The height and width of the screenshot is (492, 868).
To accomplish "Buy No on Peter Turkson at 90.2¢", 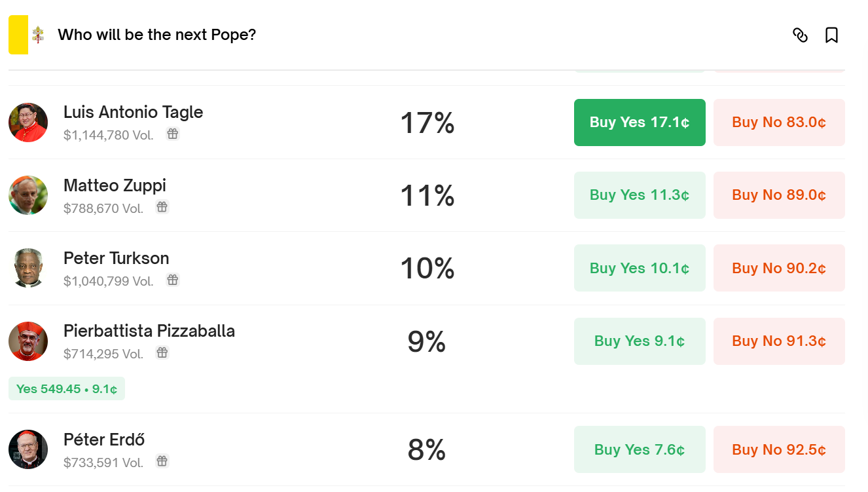I will (778, 268).
